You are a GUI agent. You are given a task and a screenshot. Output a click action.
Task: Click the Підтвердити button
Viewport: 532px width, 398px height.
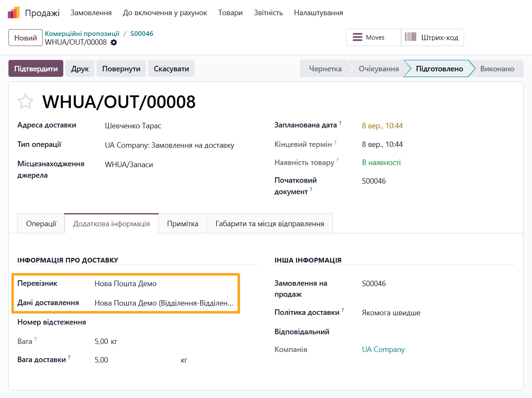[x=36, y=68]
